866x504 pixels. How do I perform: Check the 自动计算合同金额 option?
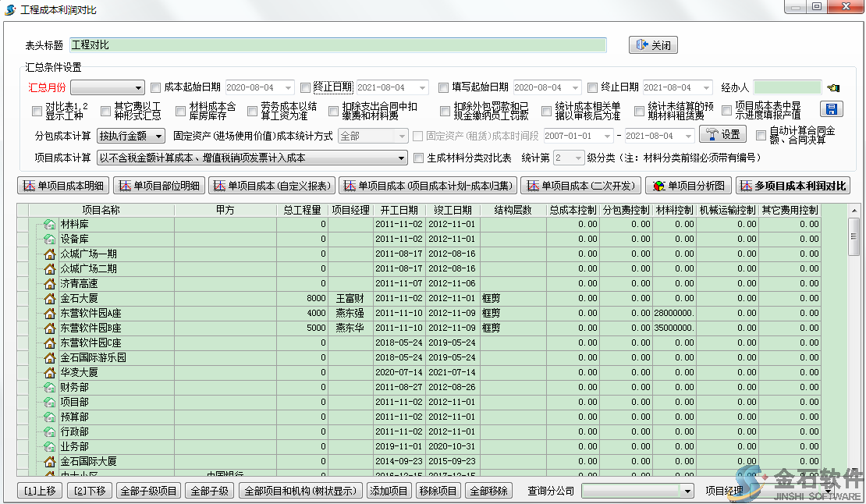click(x=761, y=136)
